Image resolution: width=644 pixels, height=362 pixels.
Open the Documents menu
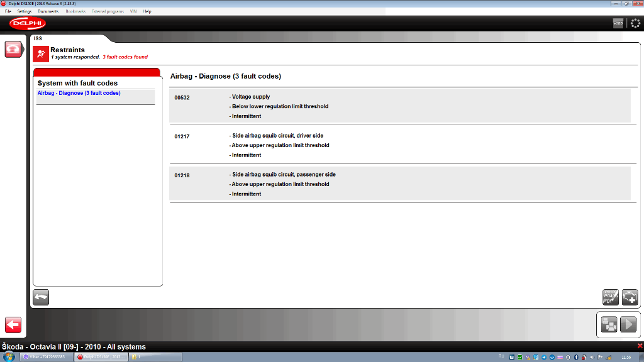pyautogui.click(x=48, y=11)
